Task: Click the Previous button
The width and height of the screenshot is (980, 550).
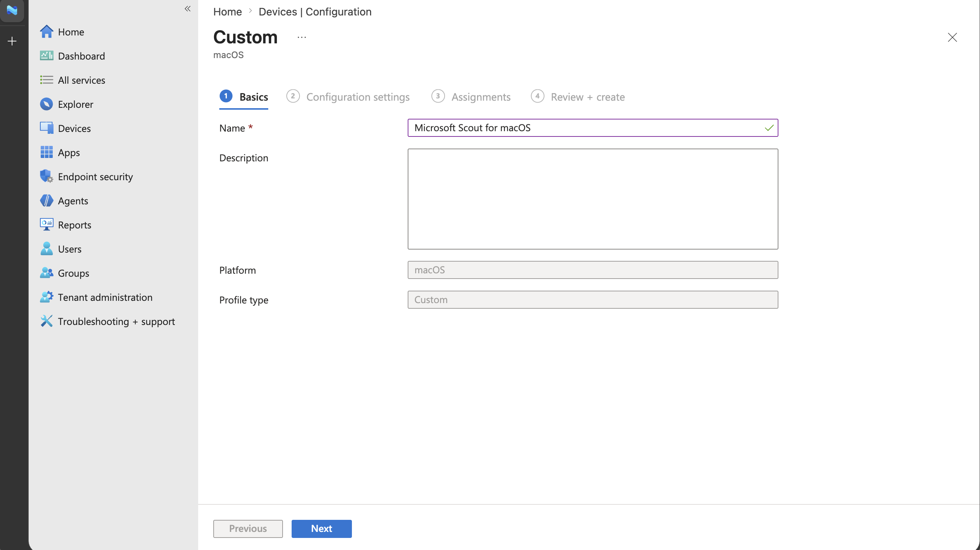Action: [x=248, y=529]
